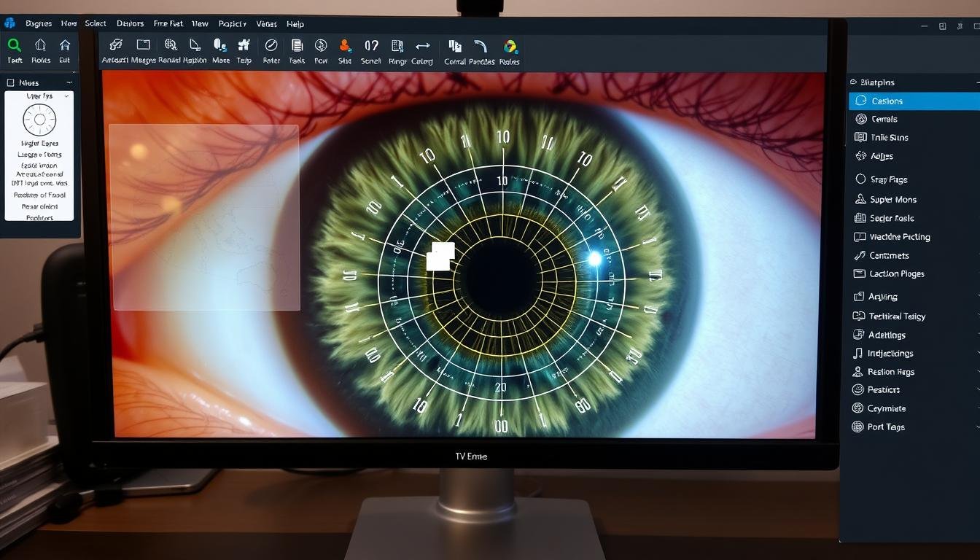
Task: Open the colorful Roiles icon
Action: point(510,47)
